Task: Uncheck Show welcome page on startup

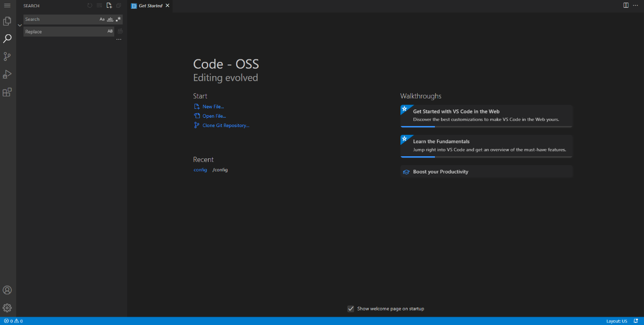Action: (351, 309)
